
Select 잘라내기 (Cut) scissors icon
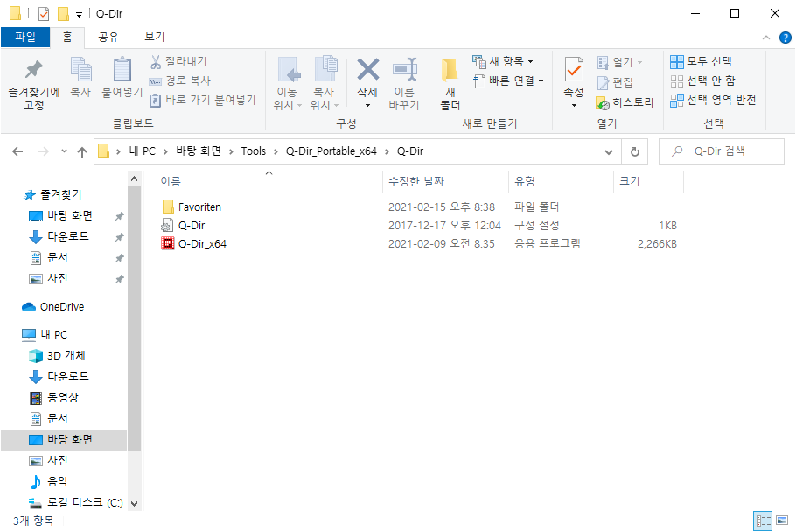(156, 61)
